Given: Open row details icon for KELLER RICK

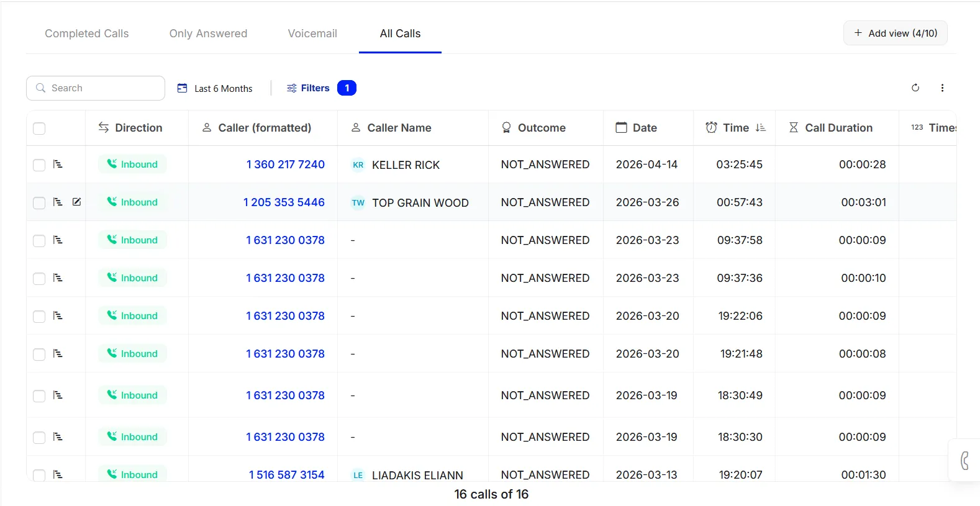Looking at the screenshot, I should (58, 164).
